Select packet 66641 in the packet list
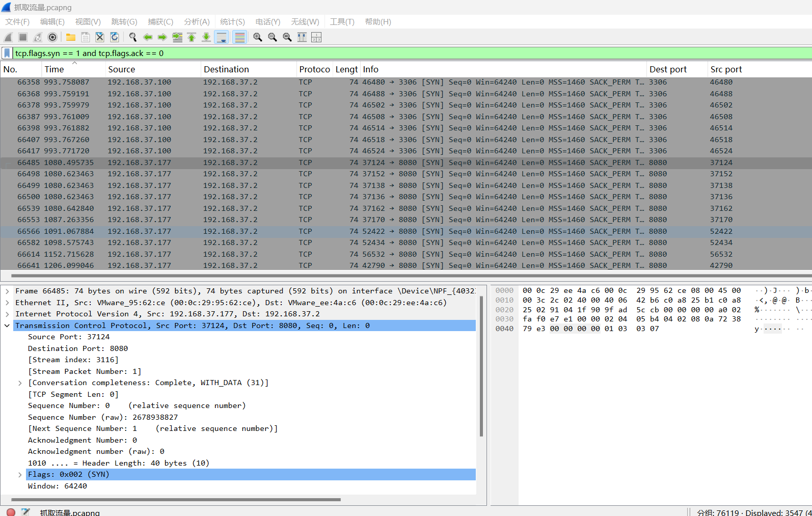This screenshot has width=812, height=516. (406, 265)
